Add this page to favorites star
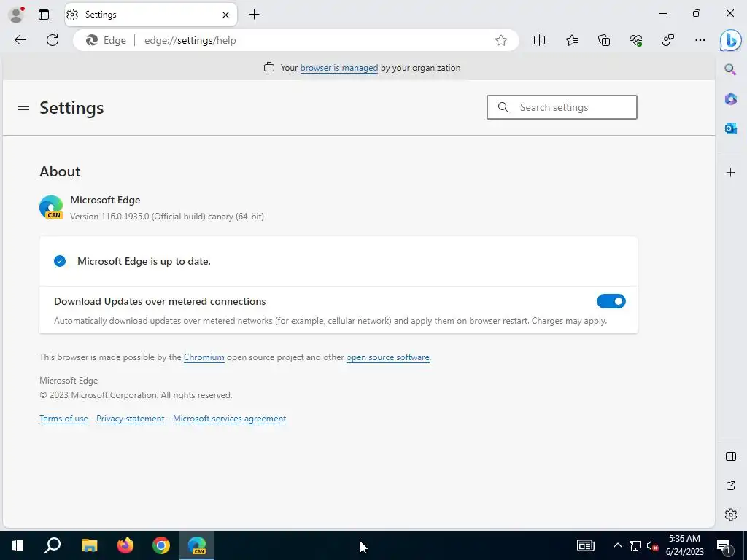This screenshot has width=747, height=560. [500, 41]
